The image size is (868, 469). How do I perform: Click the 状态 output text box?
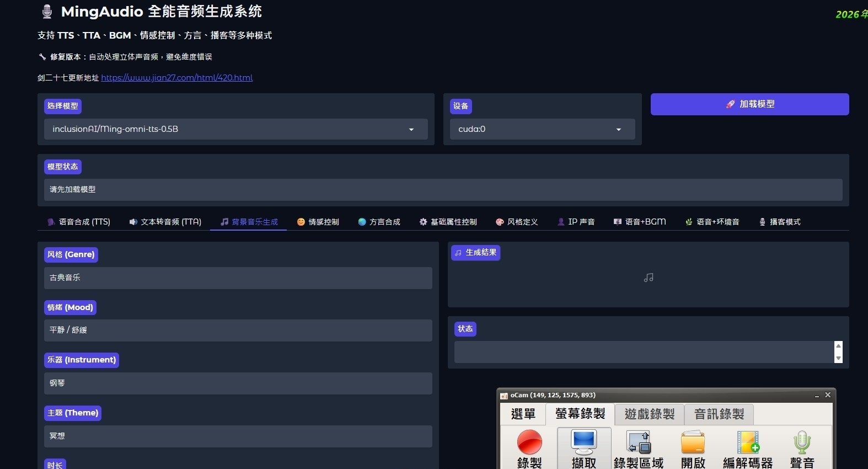click(644, 352)
